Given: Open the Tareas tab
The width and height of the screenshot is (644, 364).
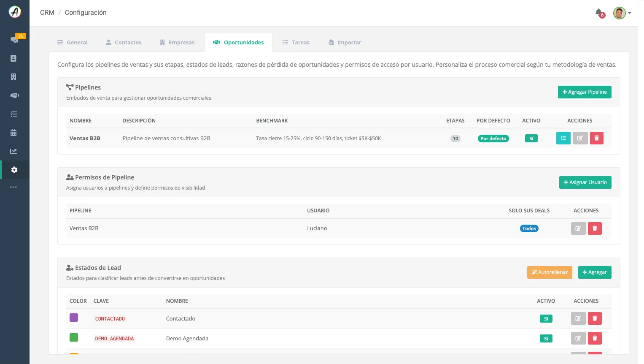Looking at the screenshot, I should click(296, 43).
